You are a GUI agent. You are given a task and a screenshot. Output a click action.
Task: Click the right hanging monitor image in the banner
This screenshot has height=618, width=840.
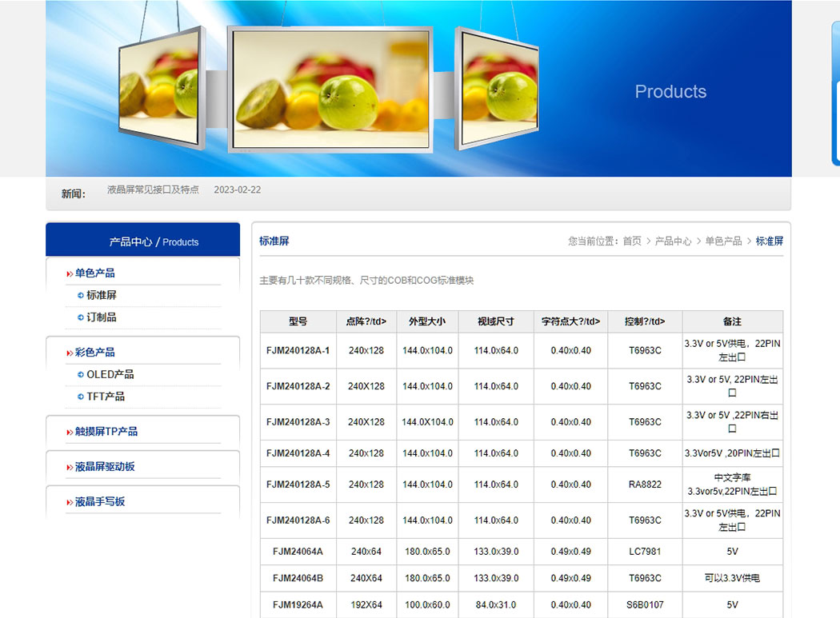tap(497, 89)
